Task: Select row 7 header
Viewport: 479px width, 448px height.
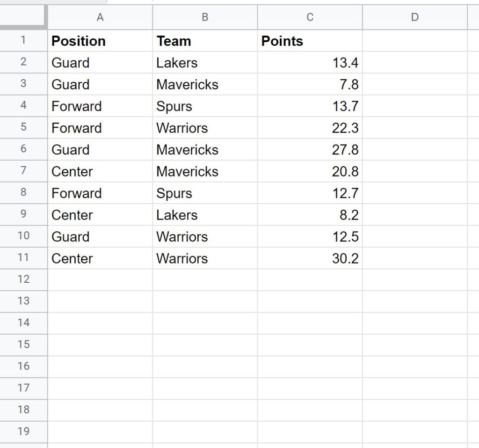Action: [x=23, y=171]
